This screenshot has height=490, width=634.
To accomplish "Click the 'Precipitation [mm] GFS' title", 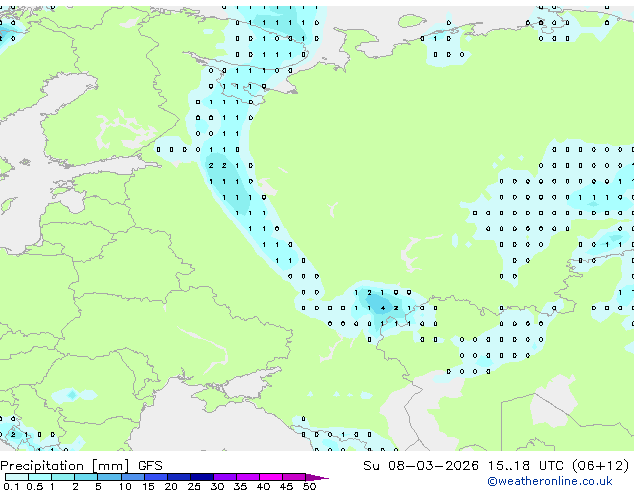I will tap(81, 466).
